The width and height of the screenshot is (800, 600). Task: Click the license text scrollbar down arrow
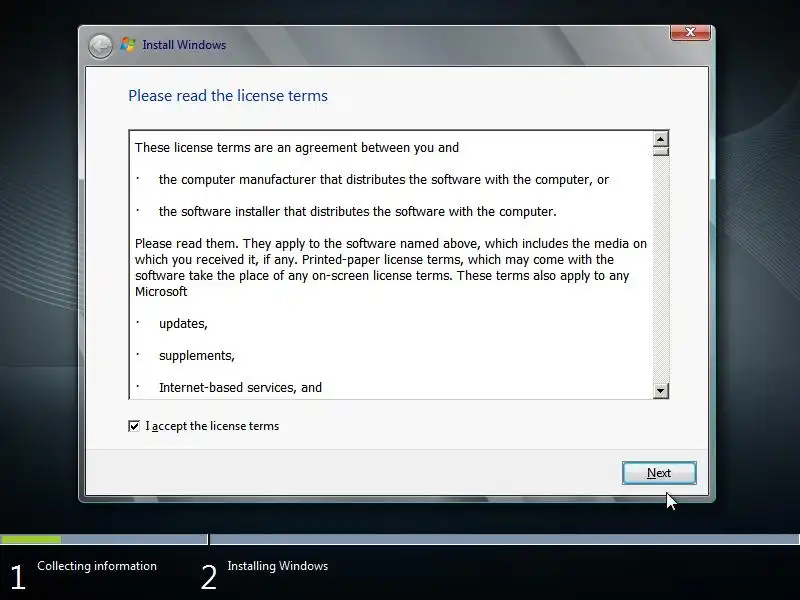[x=661, y=391]
